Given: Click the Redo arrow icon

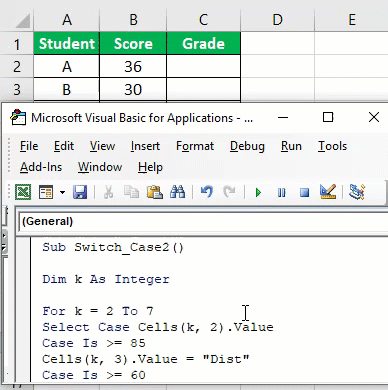Looking at the screenshot, I should [229, 192].
